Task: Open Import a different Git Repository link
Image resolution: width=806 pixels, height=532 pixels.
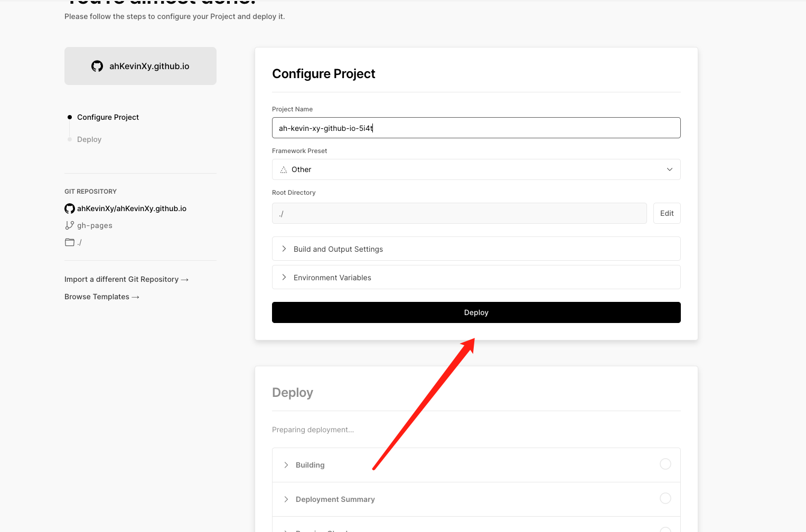Action: coord(126,279)
